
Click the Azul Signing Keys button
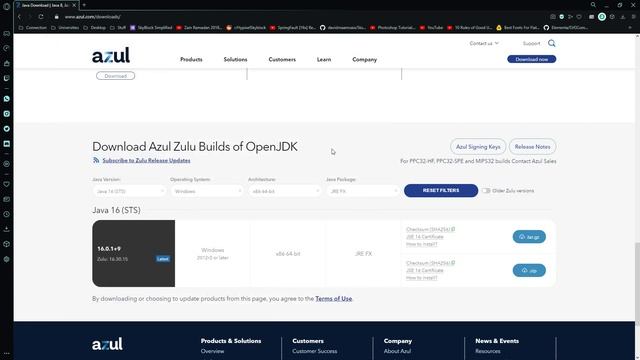tap(478, 147)
